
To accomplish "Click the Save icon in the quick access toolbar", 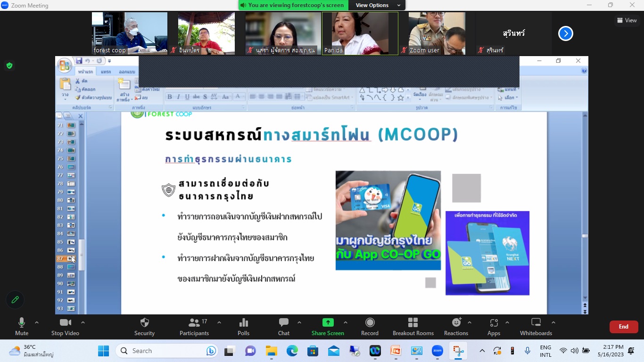I will click(x=79, y=61).
